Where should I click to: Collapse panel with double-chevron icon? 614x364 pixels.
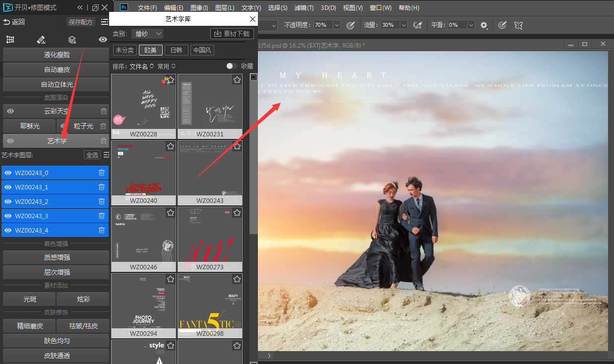(80, 7)
